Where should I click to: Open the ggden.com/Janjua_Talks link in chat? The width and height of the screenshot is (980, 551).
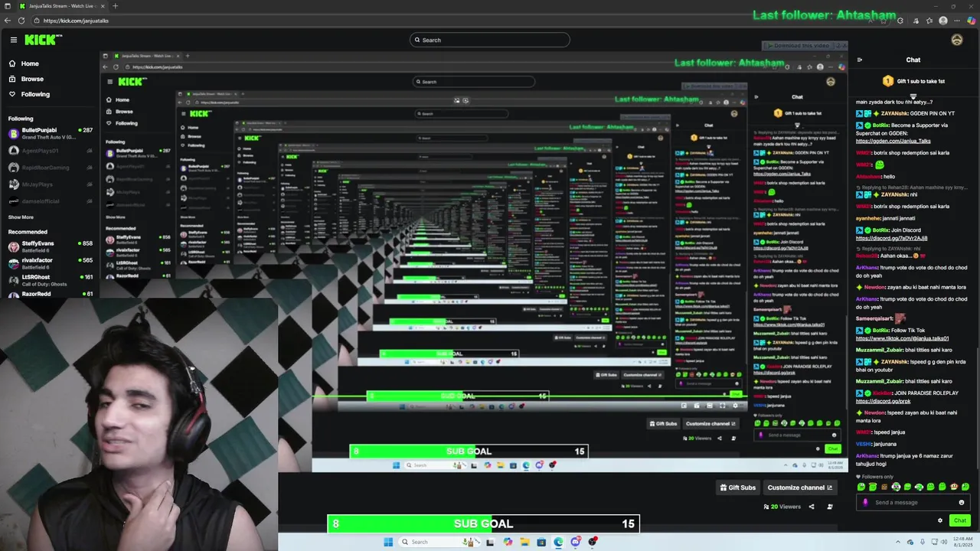[x=893, y=141]
